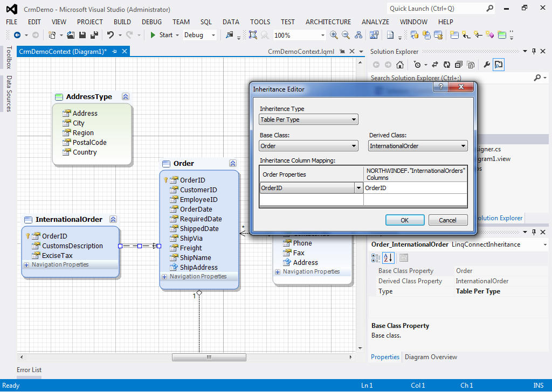Click OK in Inheritance Editor
The image size is (552, 392).
[x=405, y=220]
